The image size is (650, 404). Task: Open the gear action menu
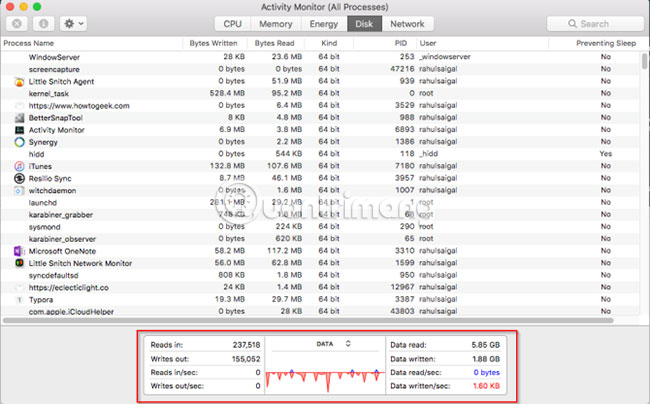click(x=73, y=24)
